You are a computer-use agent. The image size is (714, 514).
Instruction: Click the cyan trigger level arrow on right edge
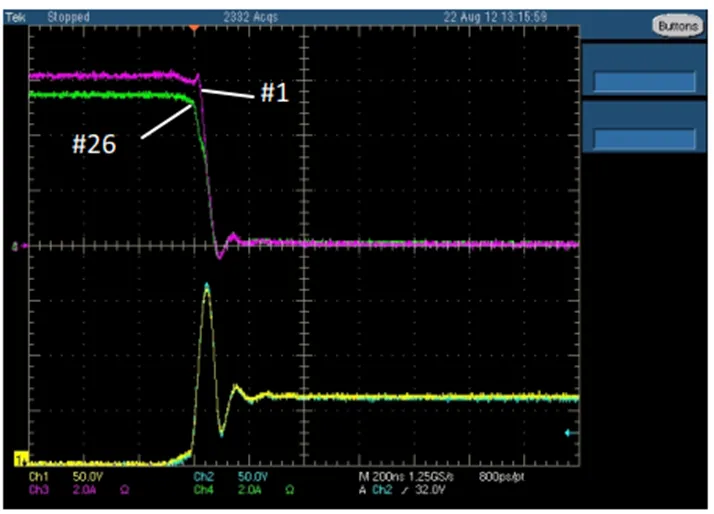click(570, 433)
